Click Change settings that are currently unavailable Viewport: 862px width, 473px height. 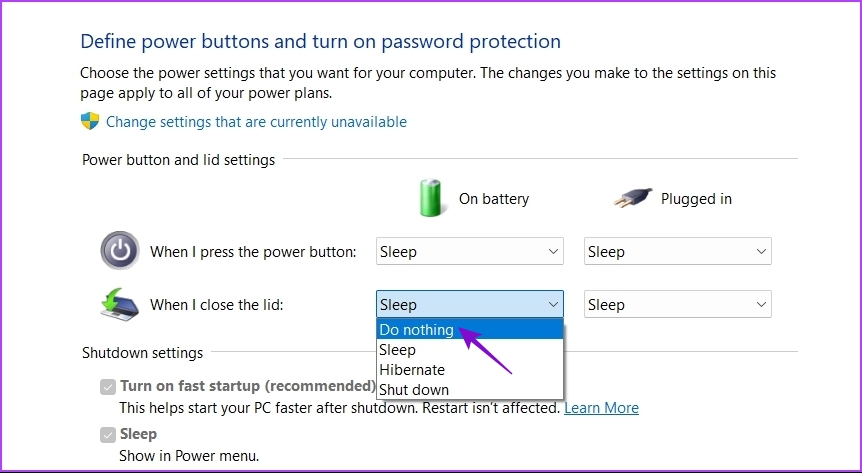[x=256, y=122]
